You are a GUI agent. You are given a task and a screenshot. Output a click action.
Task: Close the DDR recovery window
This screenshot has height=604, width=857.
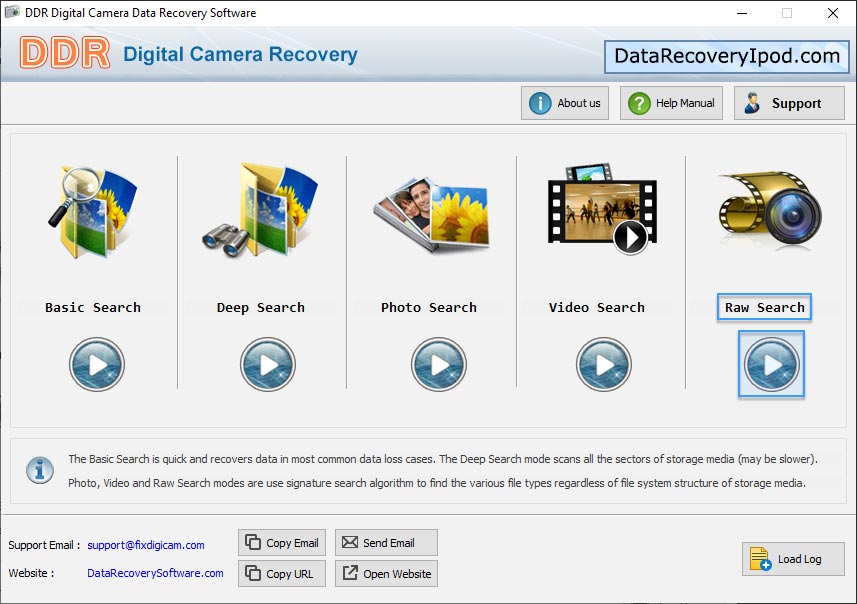coord(833,13)
